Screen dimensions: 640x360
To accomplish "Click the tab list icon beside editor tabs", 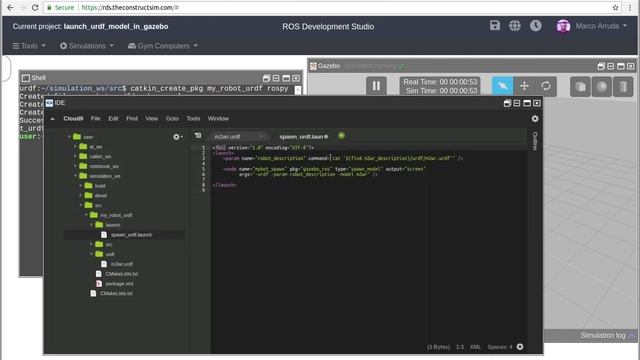I will (198, 136).
